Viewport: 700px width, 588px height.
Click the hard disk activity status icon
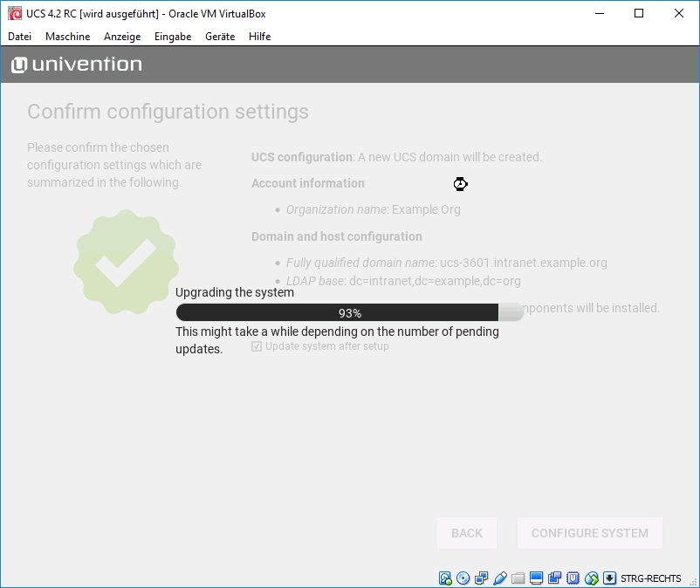pos(445,578)
